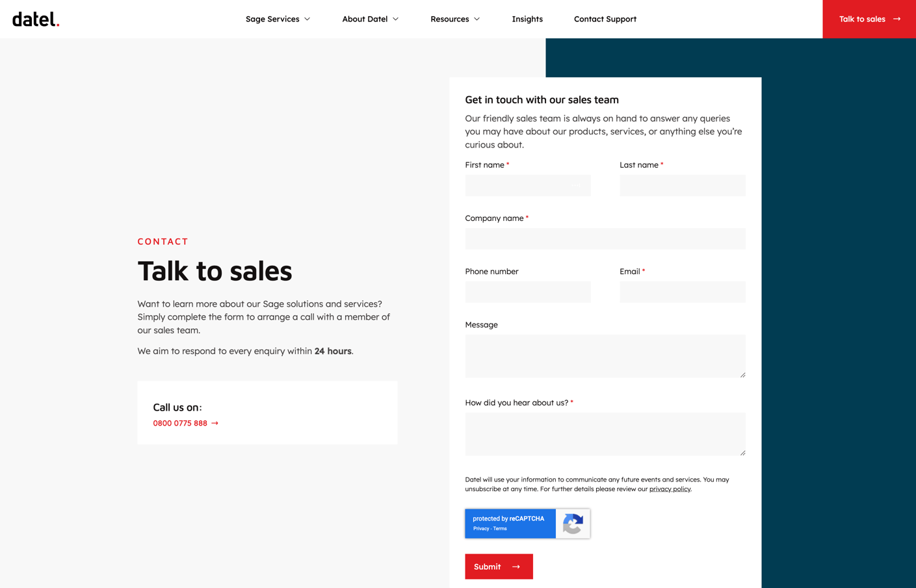Image resolution: width=916 pixels, height=588 pixels.
Task: Click inside the Message textarea
Action: (605, 355)
